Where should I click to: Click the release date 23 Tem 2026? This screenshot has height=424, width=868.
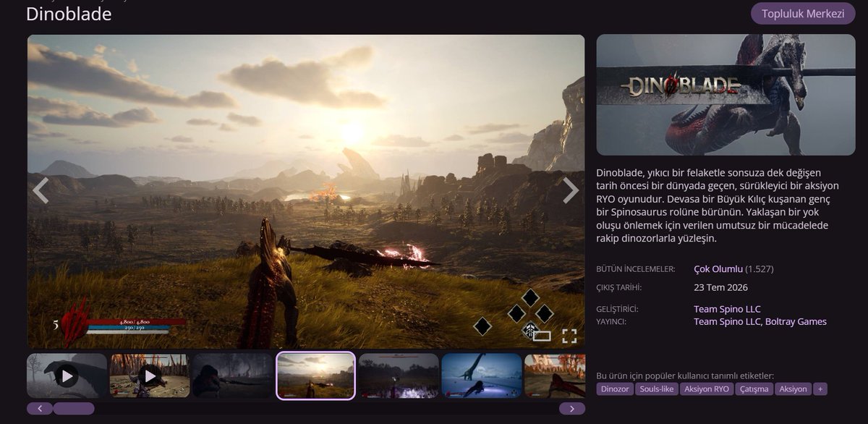(x=720, y=288)
